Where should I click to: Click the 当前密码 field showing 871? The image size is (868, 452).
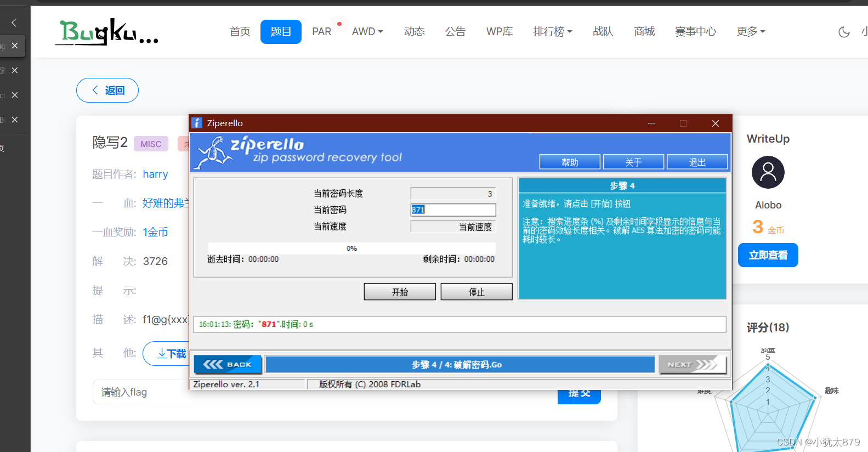(x=453, y=210)
